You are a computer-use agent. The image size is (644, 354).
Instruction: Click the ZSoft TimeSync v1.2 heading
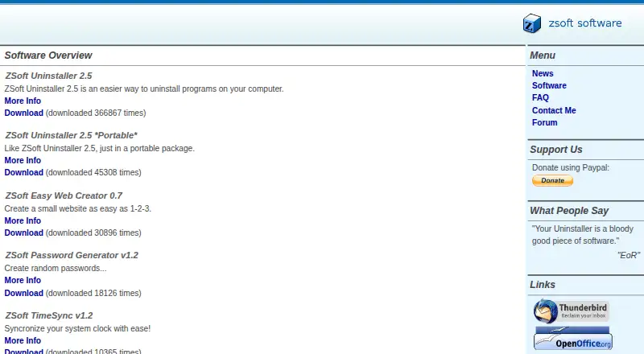[49, 316]
